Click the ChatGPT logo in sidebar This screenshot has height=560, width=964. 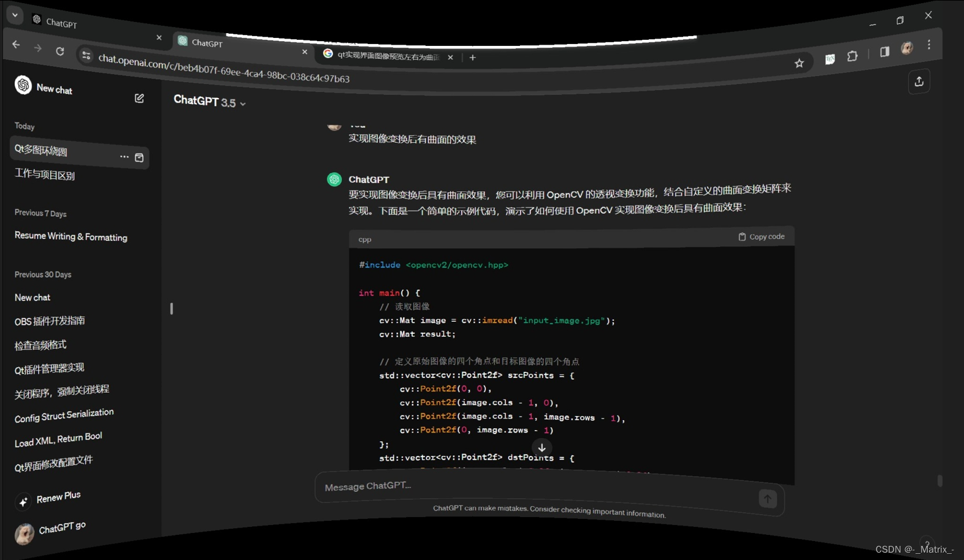23,85
